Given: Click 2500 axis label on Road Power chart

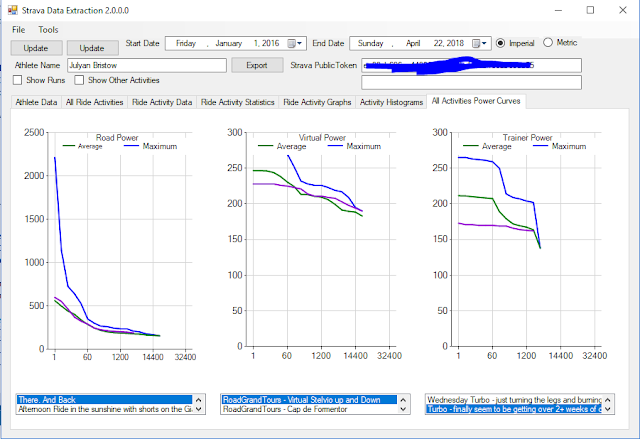Looking at the screenshot, I should tap(34, 132).
